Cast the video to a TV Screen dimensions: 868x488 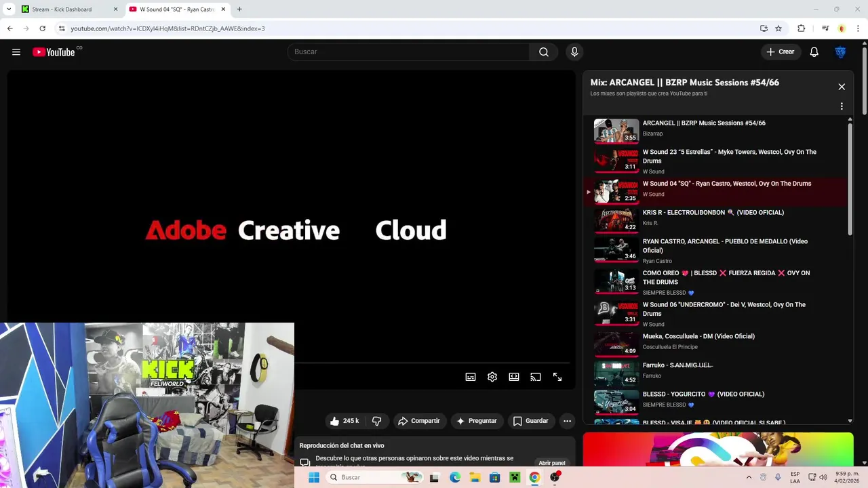click(536, 377)
